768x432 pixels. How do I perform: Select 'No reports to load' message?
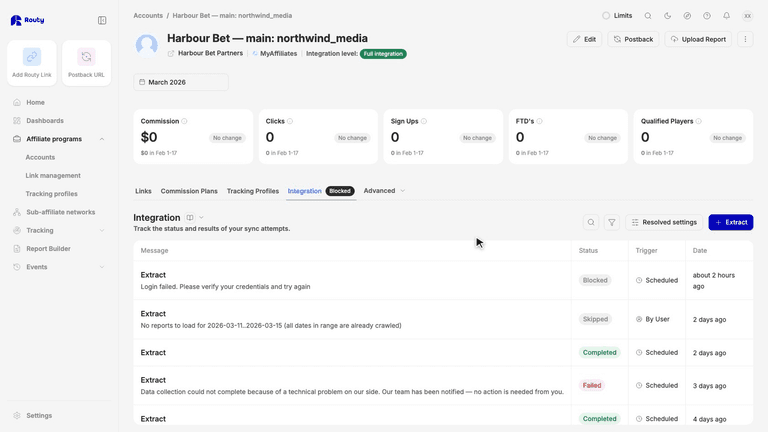coord(271,325)
